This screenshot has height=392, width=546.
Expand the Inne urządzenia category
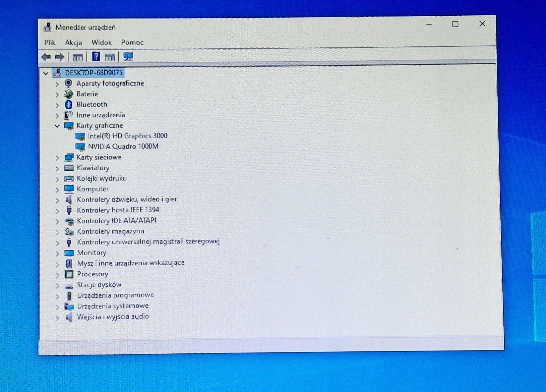point(57,116)
